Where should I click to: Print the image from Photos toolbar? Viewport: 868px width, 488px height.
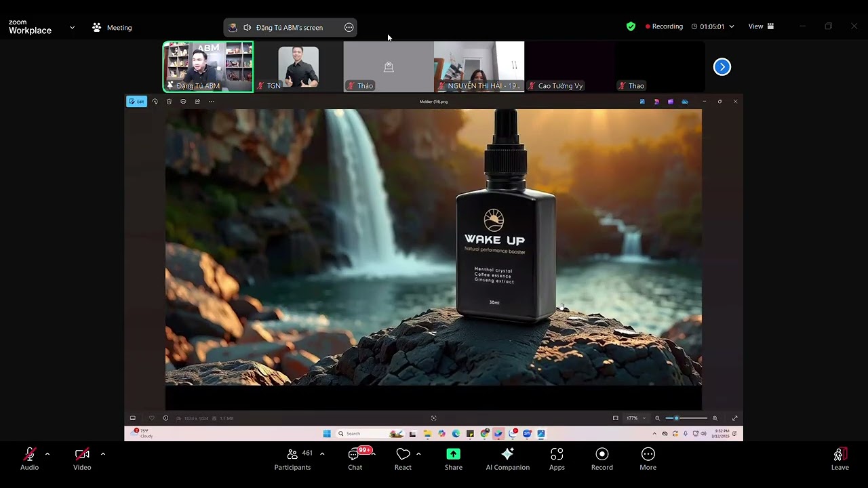tap(183, 102)
